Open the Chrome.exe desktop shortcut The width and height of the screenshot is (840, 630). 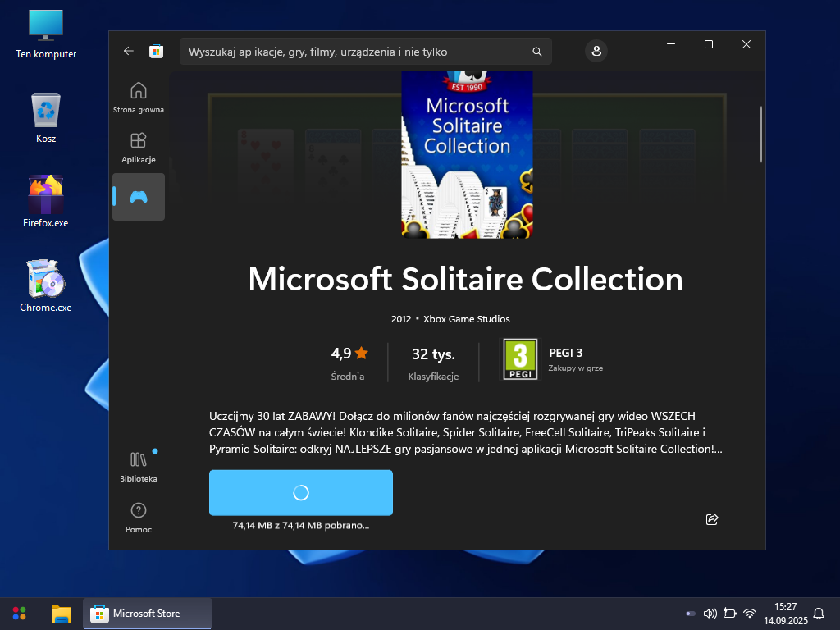46,285
